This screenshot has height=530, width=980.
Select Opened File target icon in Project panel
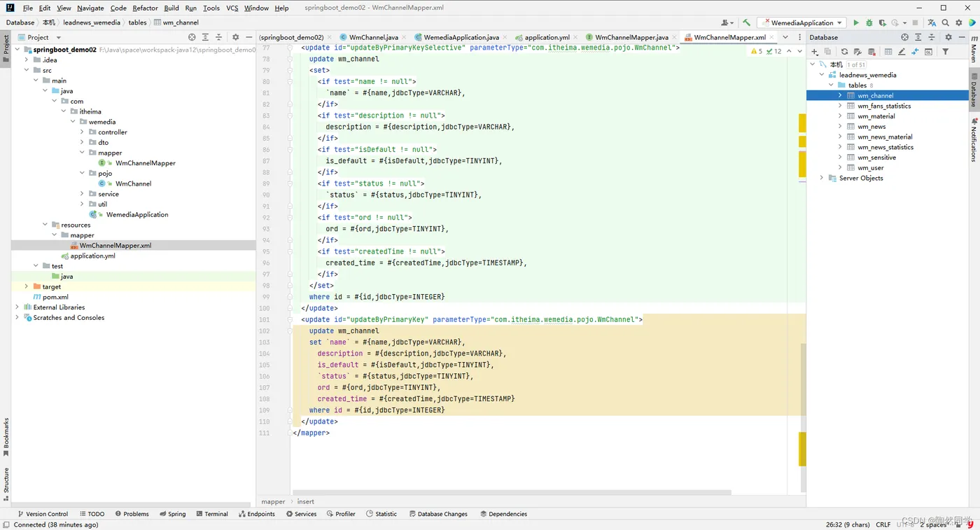pyautogui.click(x=192, y=37)
